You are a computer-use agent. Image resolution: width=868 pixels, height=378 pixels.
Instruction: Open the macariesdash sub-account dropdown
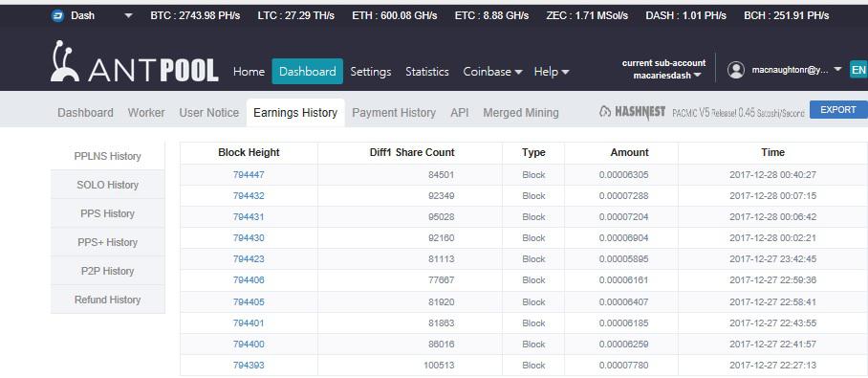pos(667,76)
